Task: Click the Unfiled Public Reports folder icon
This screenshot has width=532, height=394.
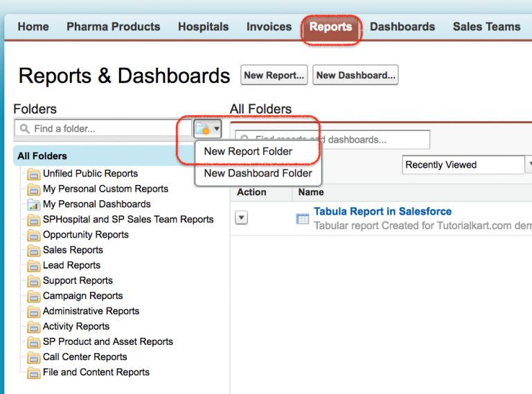Action: pyautogui.click(x=33, y=174)
